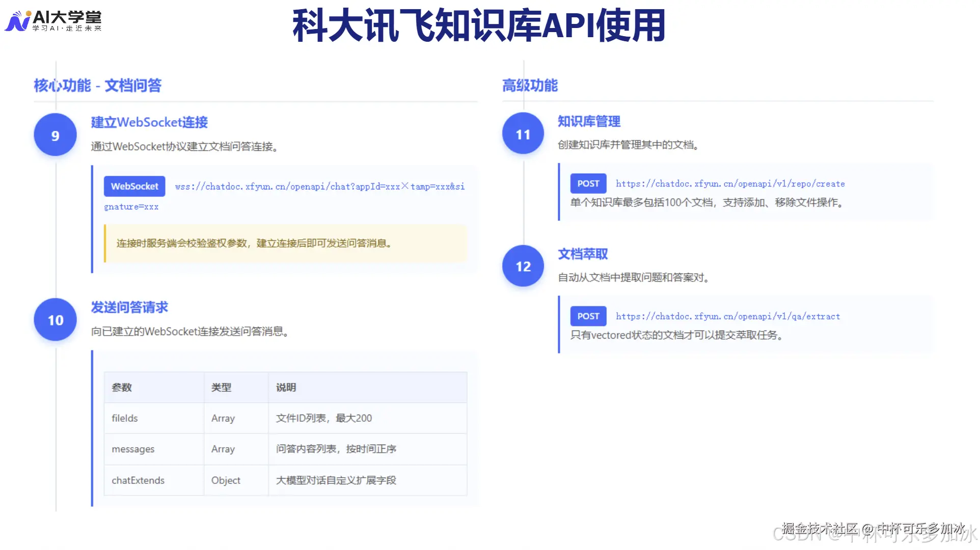The height and width of the screenshot is (550, 980).
Task: Click the POST badge next to qa/extract URL
Action: [588, 316]
